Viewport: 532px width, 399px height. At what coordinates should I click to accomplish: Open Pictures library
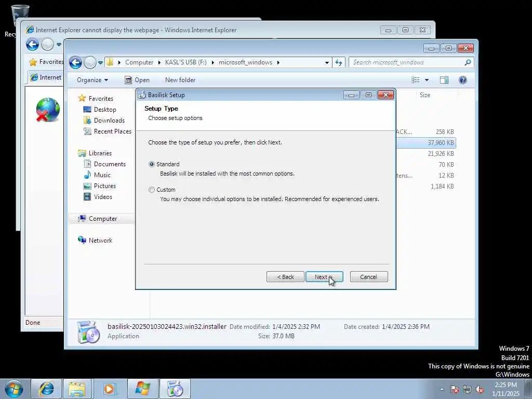pyautogui.click(x=105, y=186)
